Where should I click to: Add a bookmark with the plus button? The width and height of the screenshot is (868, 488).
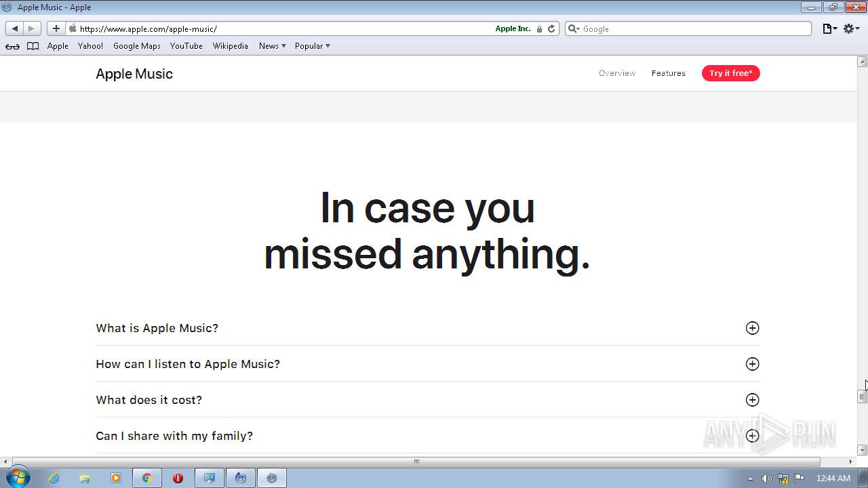[56, 28]
